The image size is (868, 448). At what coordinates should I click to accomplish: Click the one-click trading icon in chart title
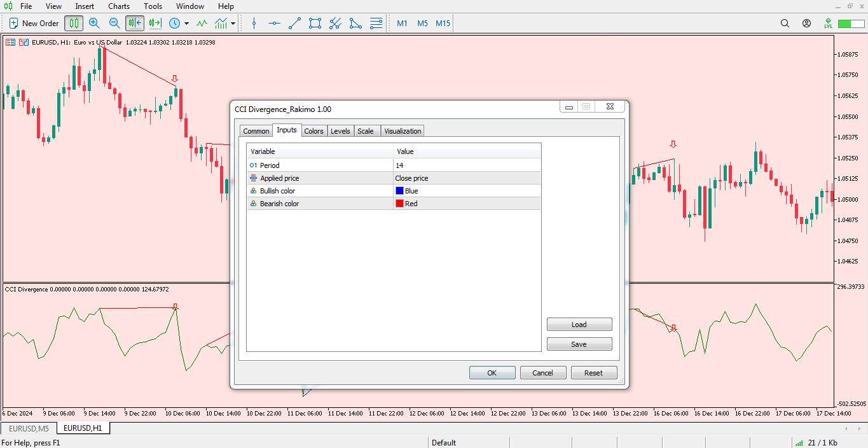tap(24, 43)
